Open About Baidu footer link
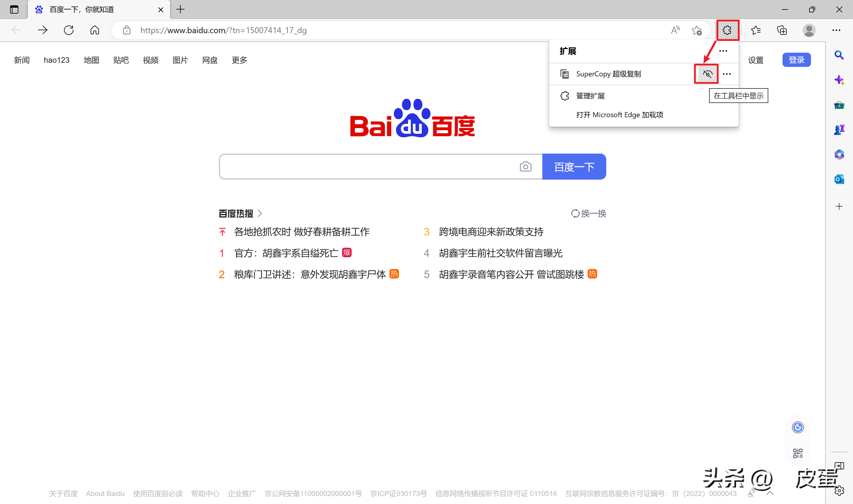 (x=105, y=493)
